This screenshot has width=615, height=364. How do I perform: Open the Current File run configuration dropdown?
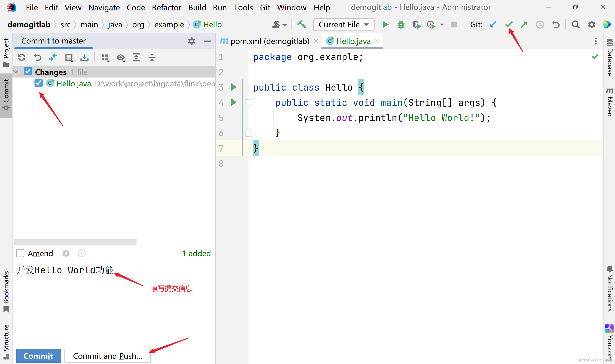343,25
